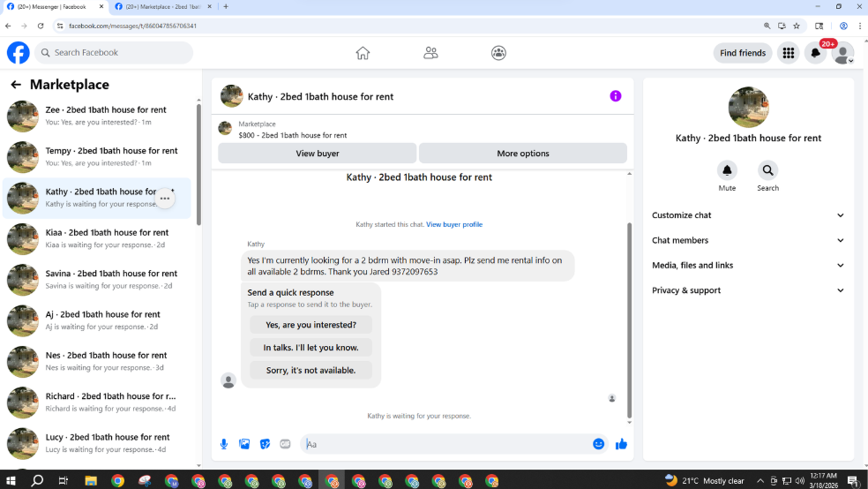Open Zee's 2bed 1bath house conversation

pyautogui.click(x=97, y=116)
